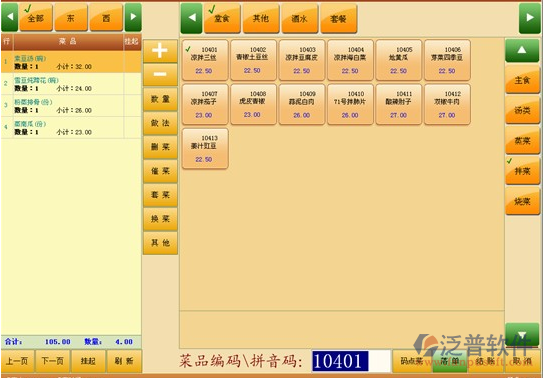
Task: Select the 堂食 dining mode tab
Action: [x=222, y=18]
